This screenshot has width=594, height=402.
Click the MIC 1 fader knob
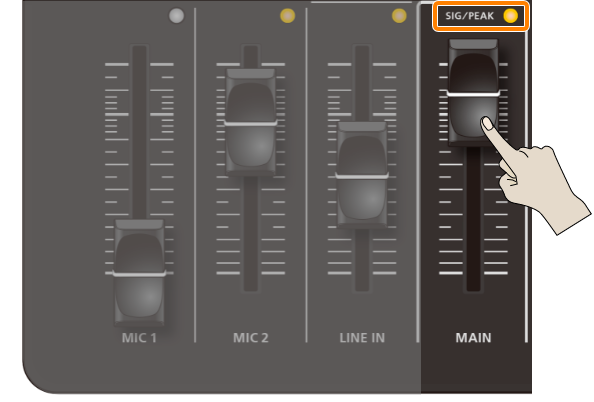coord(139,272)
